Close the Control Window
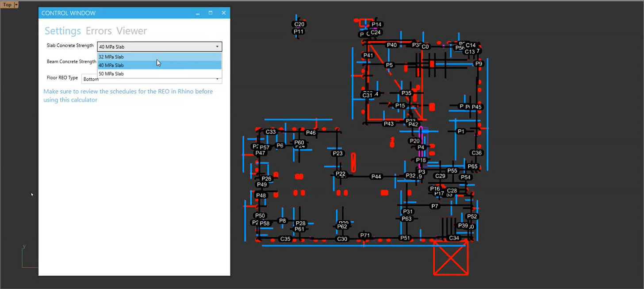The width and height of the screenshot is (644, 289). point(223,13)
